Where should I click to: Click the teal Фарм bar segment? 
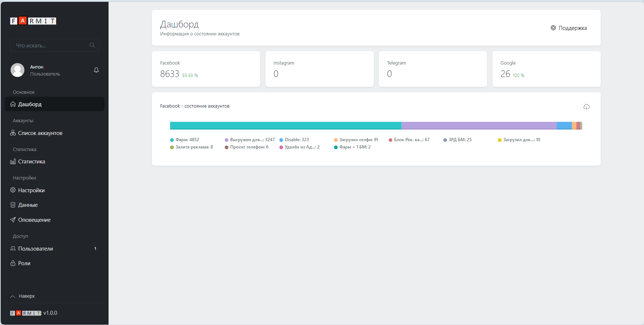tap(286, 125)
